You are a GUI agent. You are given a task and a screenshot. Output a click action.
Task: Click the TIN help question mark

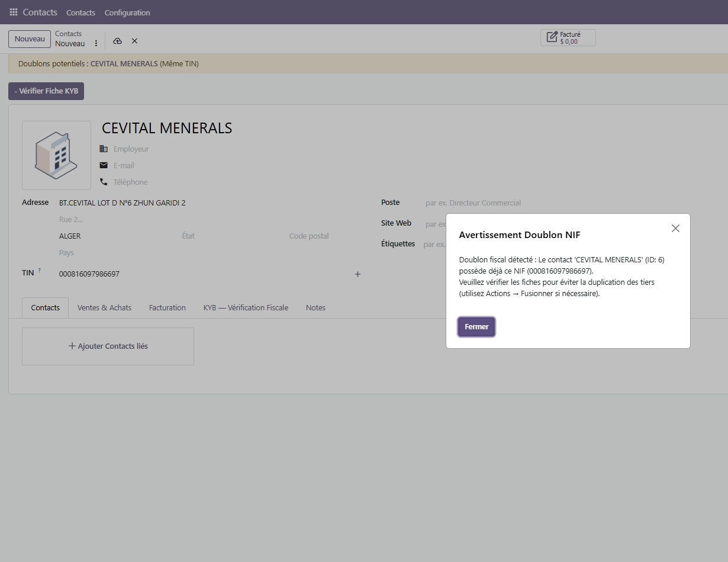tap(40, 271)
